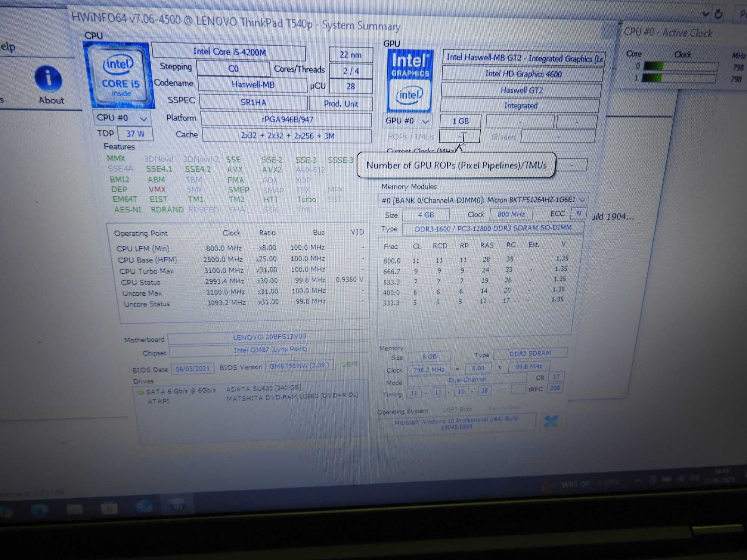Click the Prod. Unit field

[x=341, y=104]
